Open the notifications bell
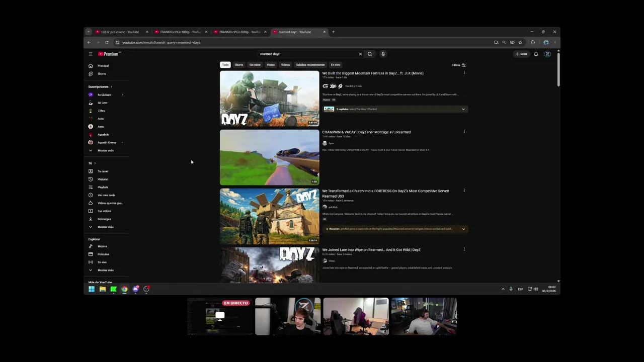 click(536, 54)
